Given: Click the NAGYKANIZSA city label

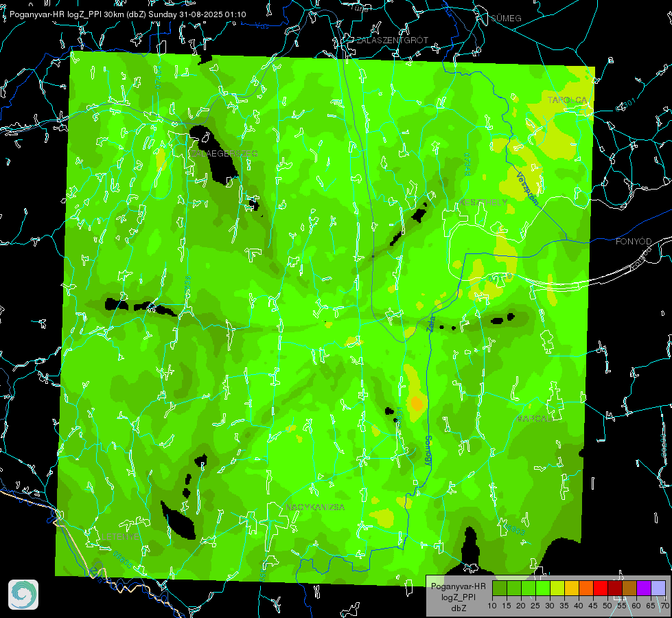Looking at the screenshot, I should click(315, 507).
